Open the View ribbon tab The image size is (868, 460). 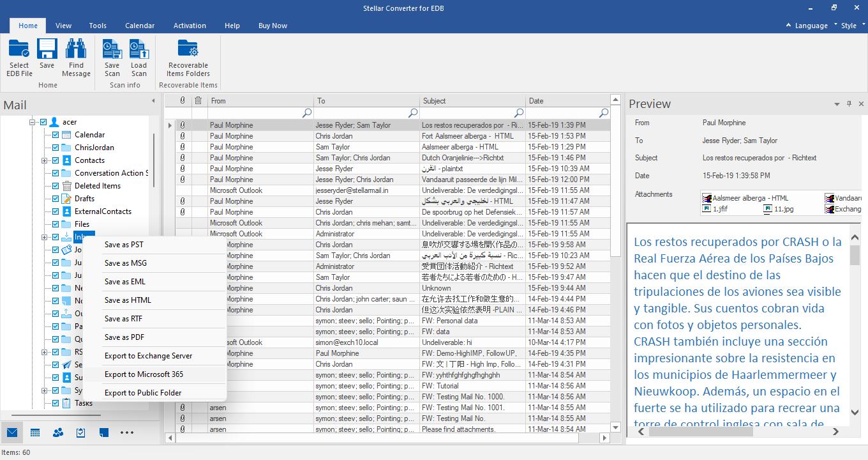[63, 26]
